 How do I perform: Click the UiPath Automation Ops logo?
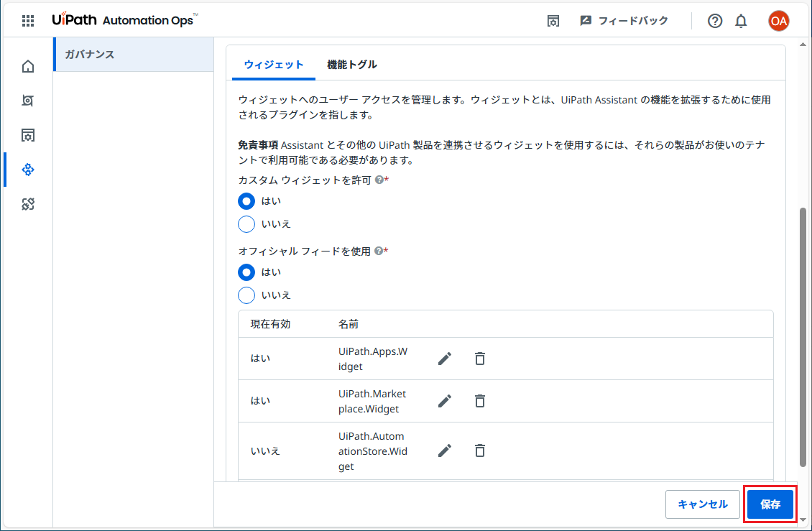click(x=125, y=19)
